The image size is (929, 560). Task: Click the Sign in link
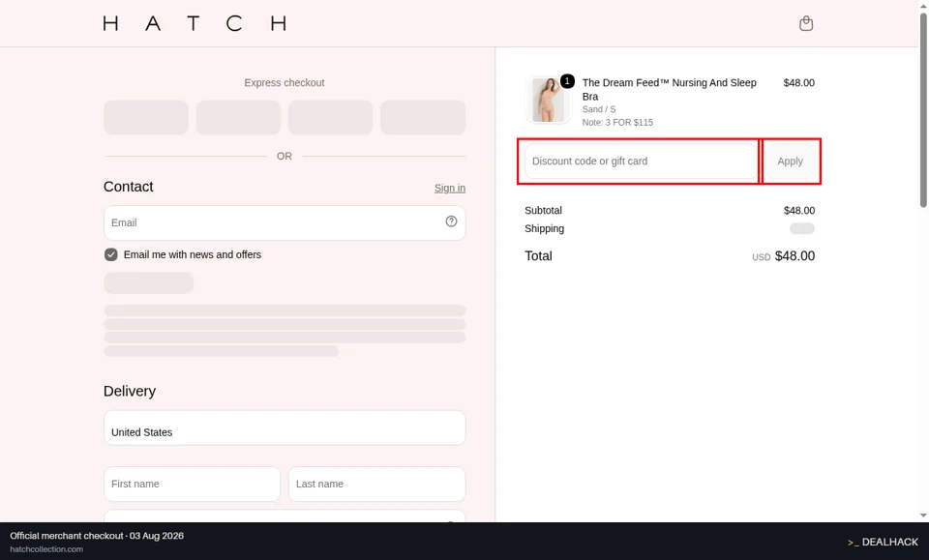point(450,189)
